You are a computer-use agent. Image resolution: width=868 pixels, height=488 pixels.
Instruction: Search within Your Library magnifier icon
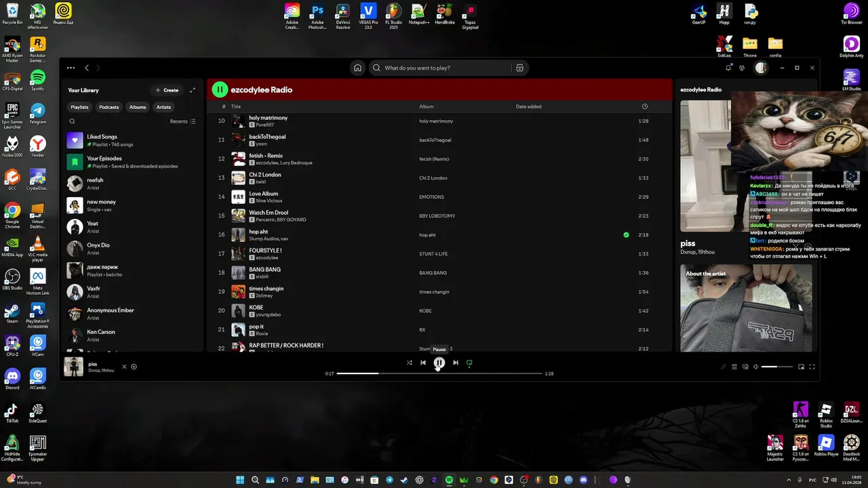pyautogui.click(x=72, y=121)
